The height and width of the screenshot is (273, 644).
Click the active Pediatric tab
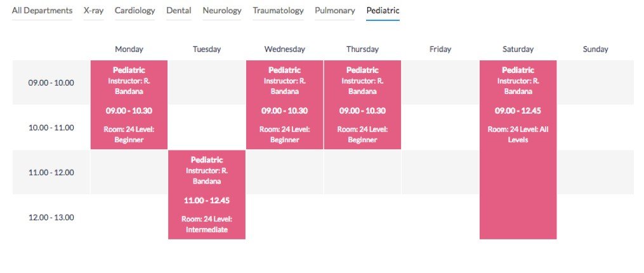click(x=383, y=11)
